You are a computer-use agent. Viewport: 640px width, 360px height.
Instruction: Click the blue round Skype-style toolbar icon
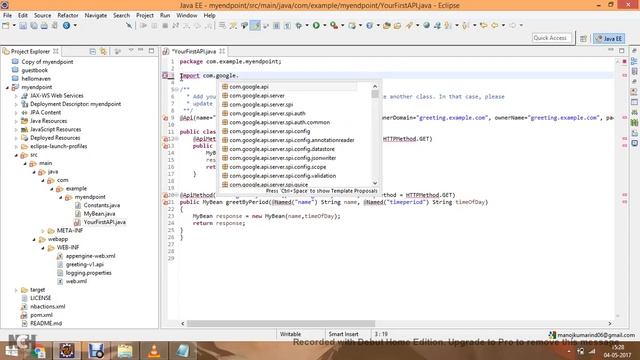[66, 25]
